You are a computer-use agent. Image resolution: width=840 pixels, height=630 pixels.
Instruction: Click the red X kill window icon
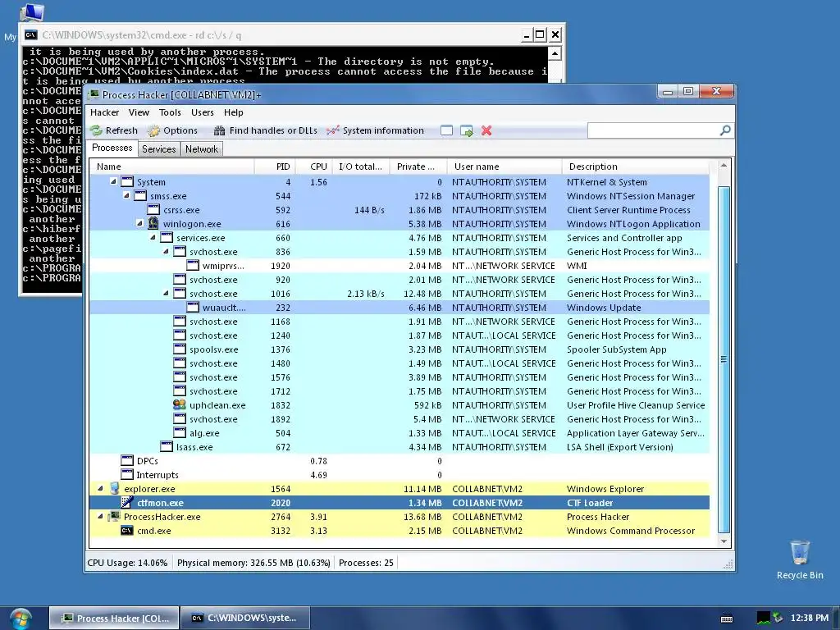[486, 130]
